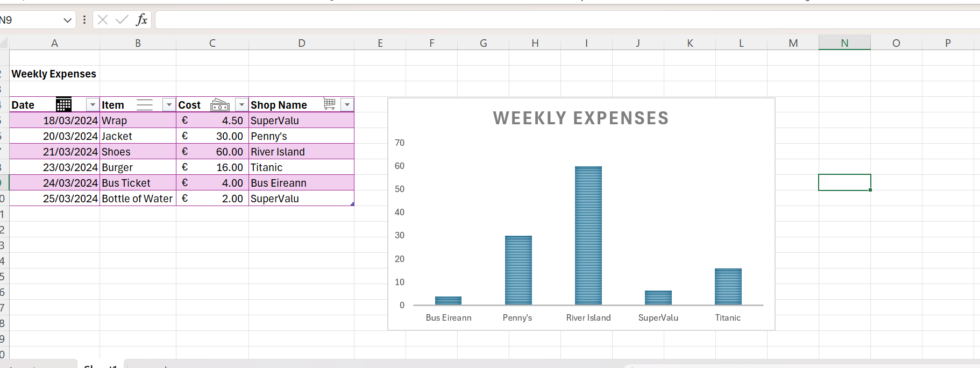Click the formula bar options dots
Viewport: 980px width, 368px height.
pos(84,20)
